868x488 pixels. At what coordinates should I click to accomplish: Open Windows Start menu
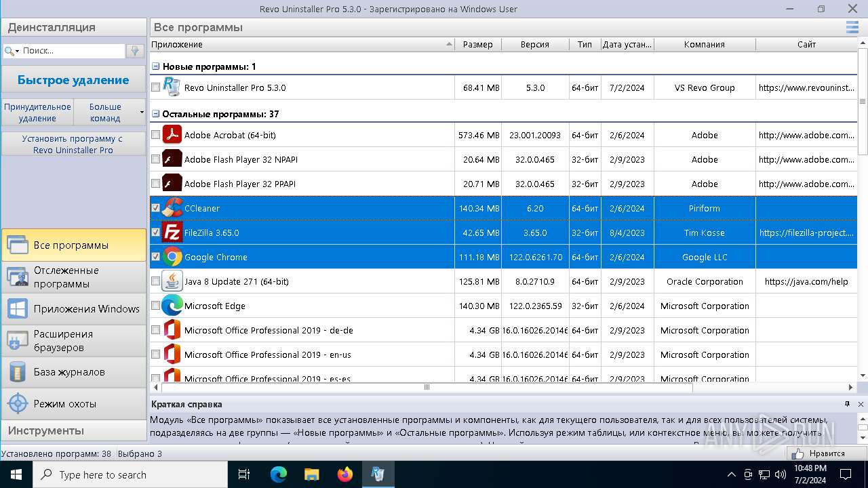16,474
